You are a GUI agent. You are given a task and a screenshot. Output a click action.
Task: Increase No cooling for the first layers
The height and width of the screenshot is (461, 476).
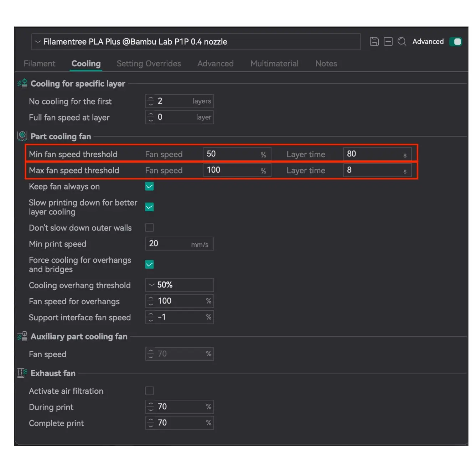pos(151,98)
